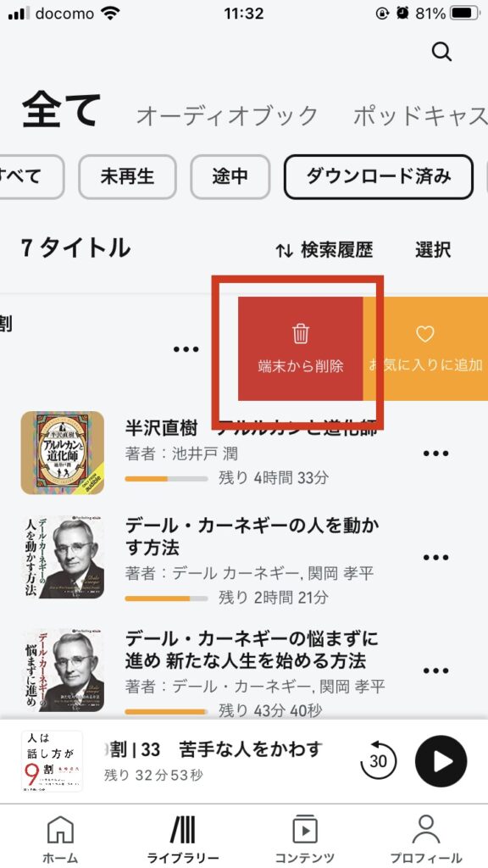Open search with the magnifying glass icon
Viewport: 488px width, 868px height.
click(x=441, y=52)
